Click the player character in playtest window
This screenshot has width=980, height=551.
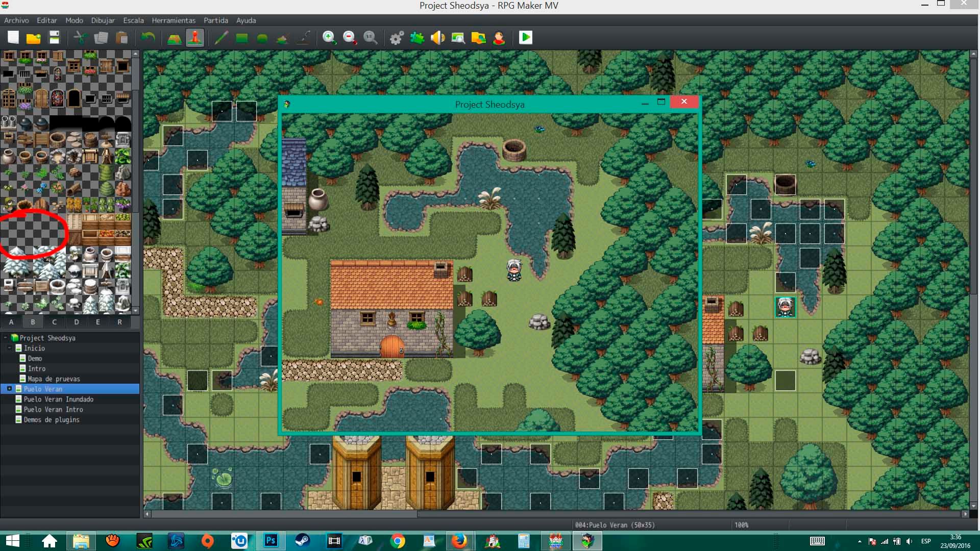(x=514, y=270)
